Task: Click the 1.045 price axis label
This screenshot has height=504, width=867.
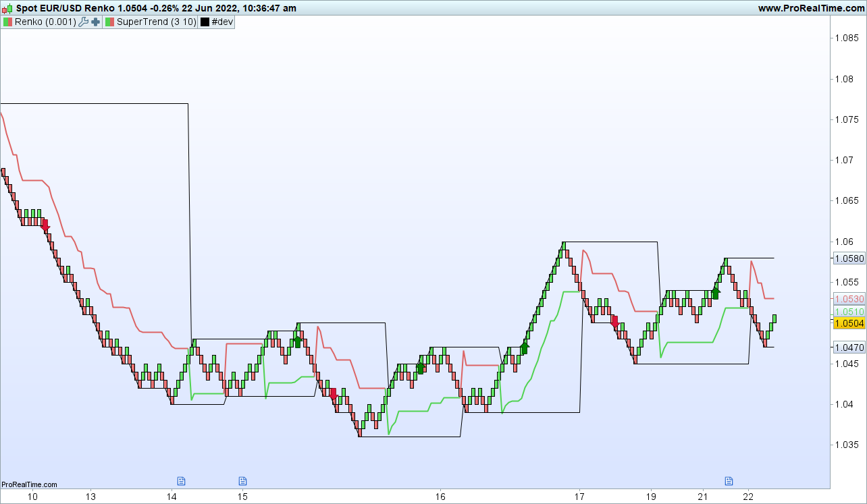Action: (x=848, y=364)
